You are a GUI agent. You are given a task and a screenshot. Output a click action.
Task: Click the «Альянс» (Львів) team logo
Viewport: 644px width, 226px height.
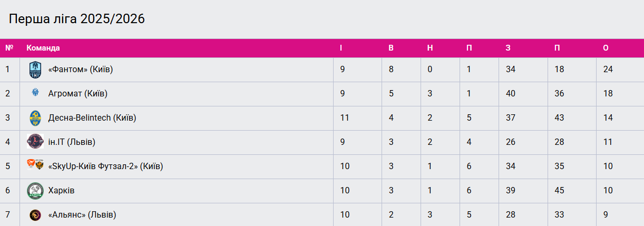click(35, 214)
